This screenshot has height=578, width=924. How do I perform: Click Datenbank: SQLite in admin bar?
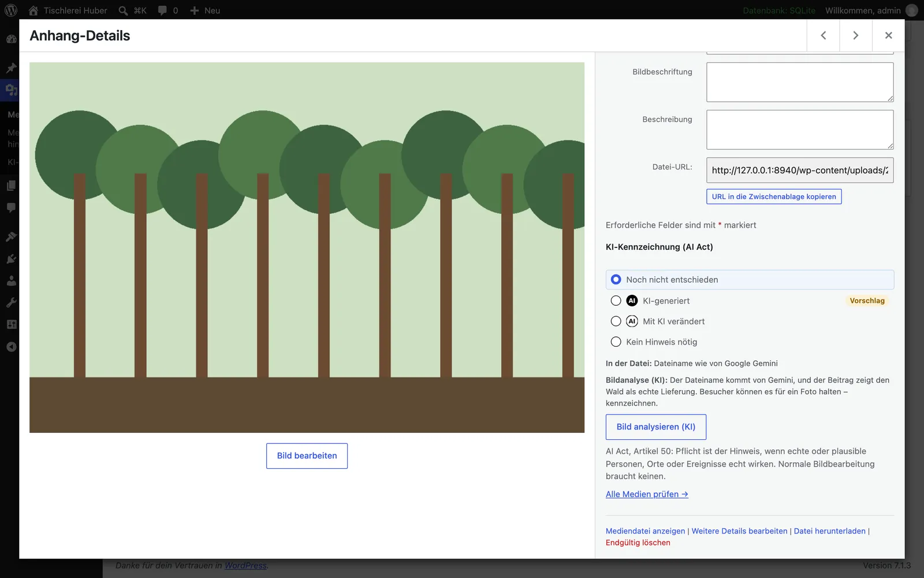click(779, 10)
